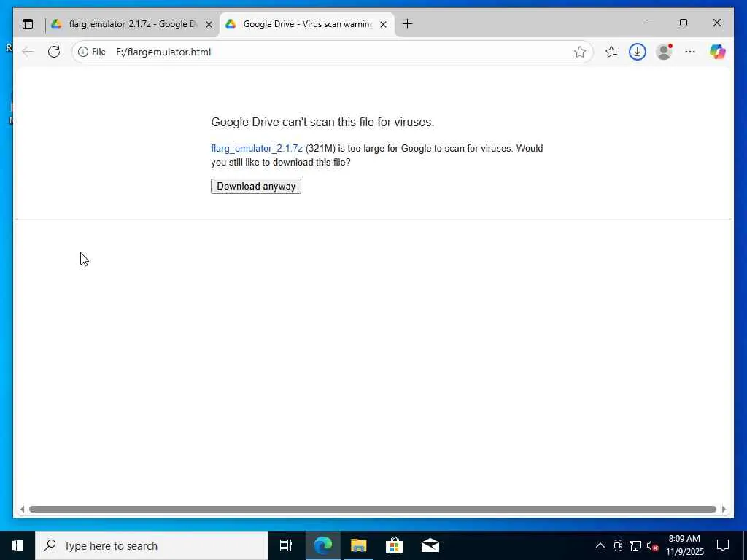747x560 pixels.
Task: Select the Virus scan warning tab
Action: [307, 24]
